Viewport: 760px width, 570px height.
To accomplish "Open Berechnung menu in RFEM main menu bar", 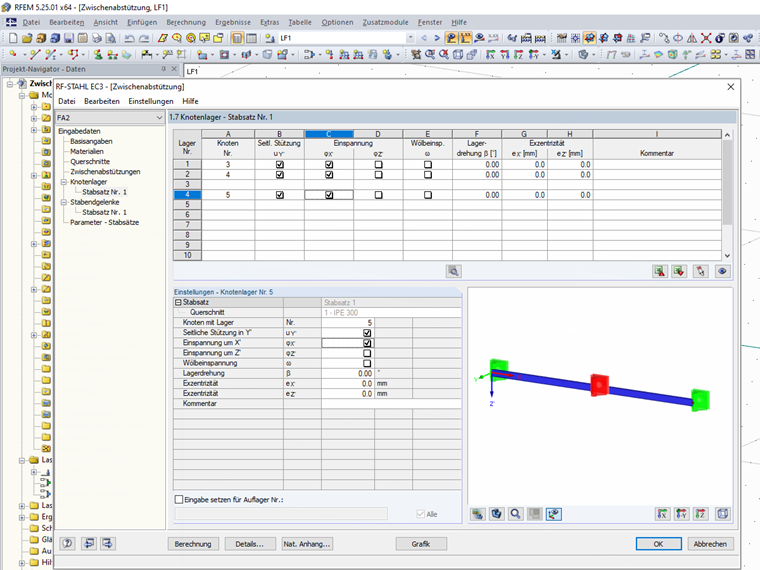I will 186,22.
